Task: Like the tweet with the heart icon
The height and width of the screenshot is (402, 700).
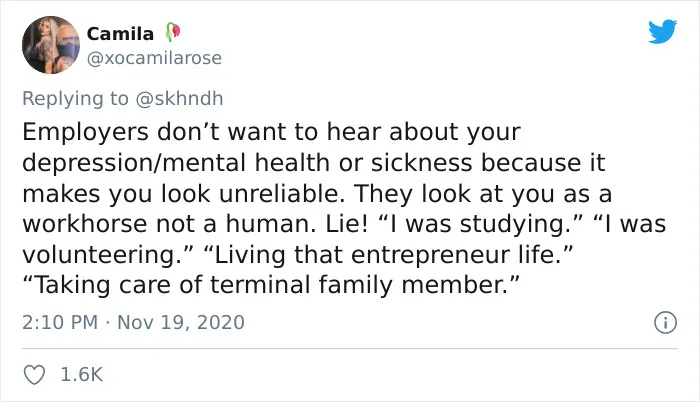Action: [x=34, y=375]
